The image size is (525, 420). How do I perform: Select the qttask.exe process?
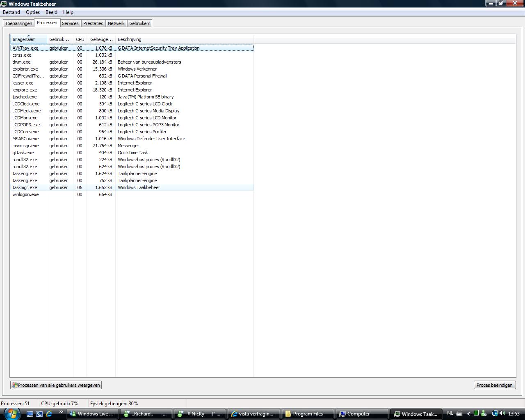(x=132, y=153)
